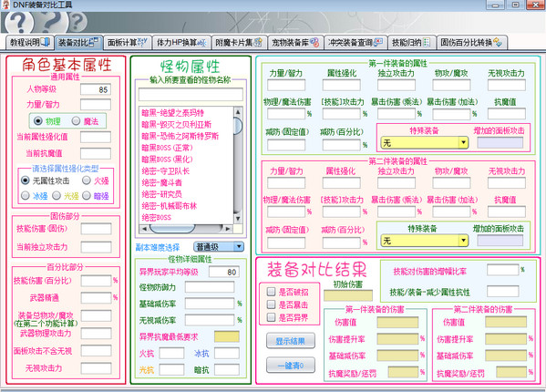Click the 武器精通 input field
This screenshot has height=392, width=546.
click(96, 298)
